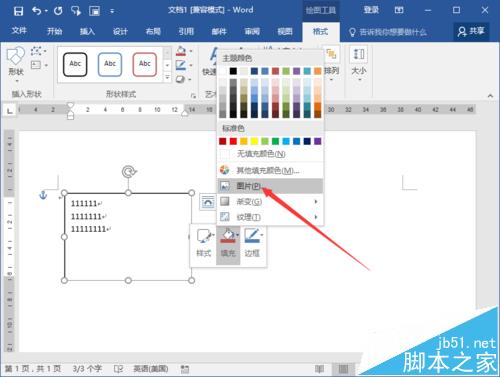500x377 pixels.
Task: Choose 图片(P) picture fill option
Action: pos(270,186)
